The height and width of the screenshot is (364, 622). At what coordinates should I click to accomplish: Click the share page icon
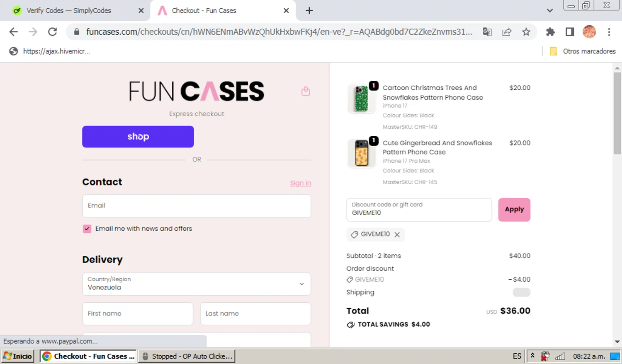(507, 32)
